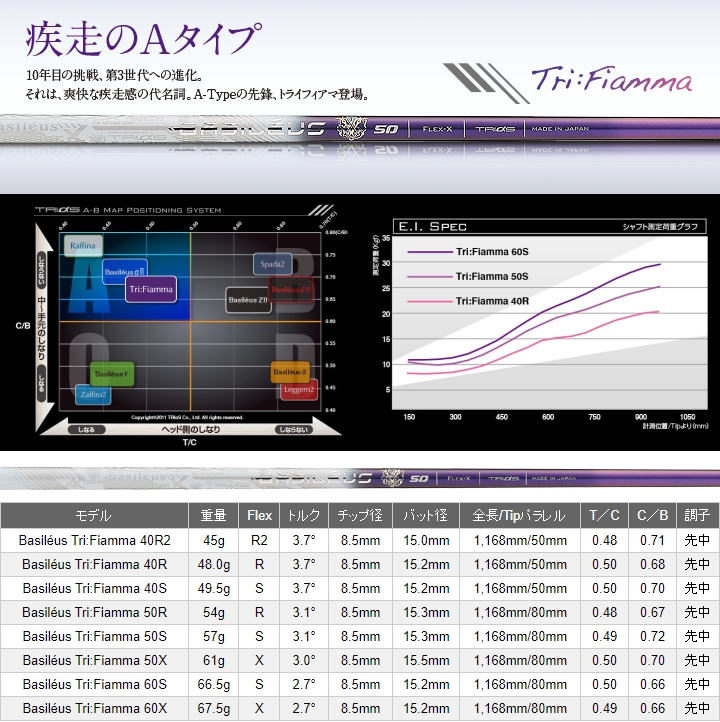Image resolution: width=720 pixels, height=722 pixels.
Task: Select the 'Basiléus Tri:Fiamma 60S' model cell
Action: click(94, 684)
